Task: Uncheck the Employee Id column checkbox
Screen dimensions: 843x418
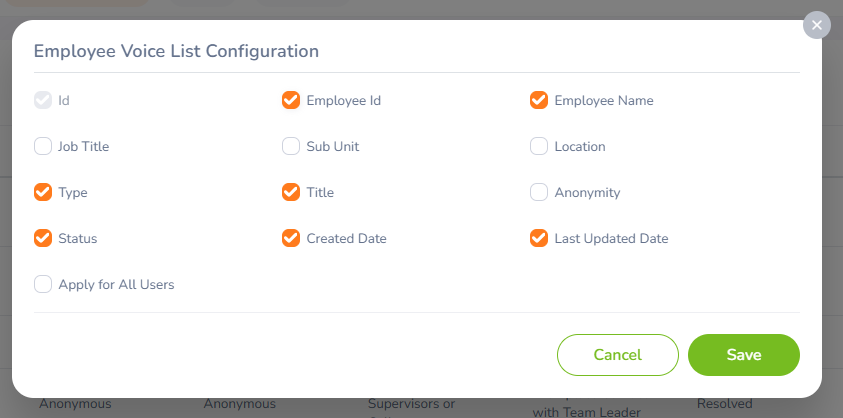Action: coord(291,100)
